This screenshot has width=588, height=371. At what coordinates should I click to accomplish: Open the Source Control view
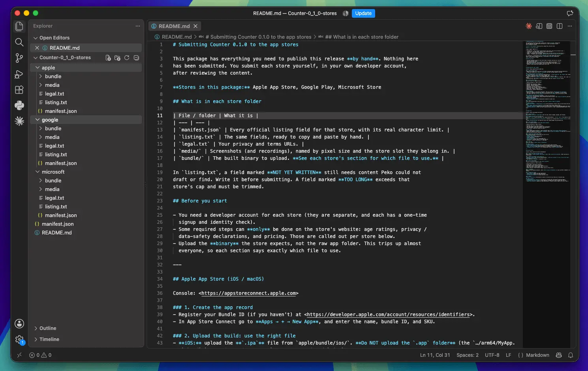(x=19, y=58)
